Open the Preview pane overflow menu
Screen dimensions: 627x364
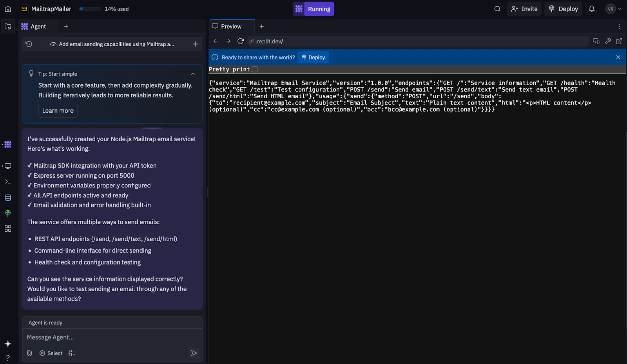pos(619,26)
